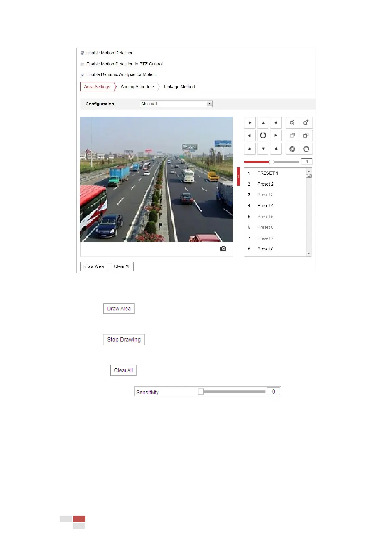392x555 pixels.
Task: Click the Stop Drawing button
Action: point(124,339)
